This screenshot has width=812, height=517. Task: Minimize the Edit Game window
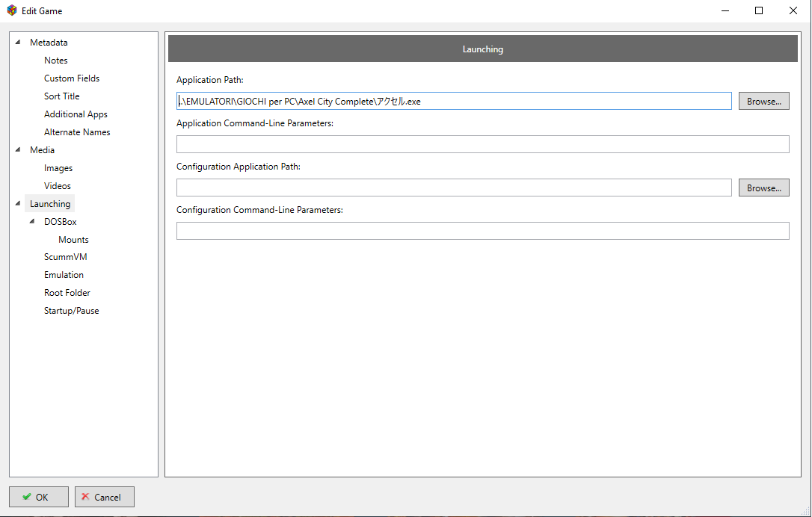point(725,10)
